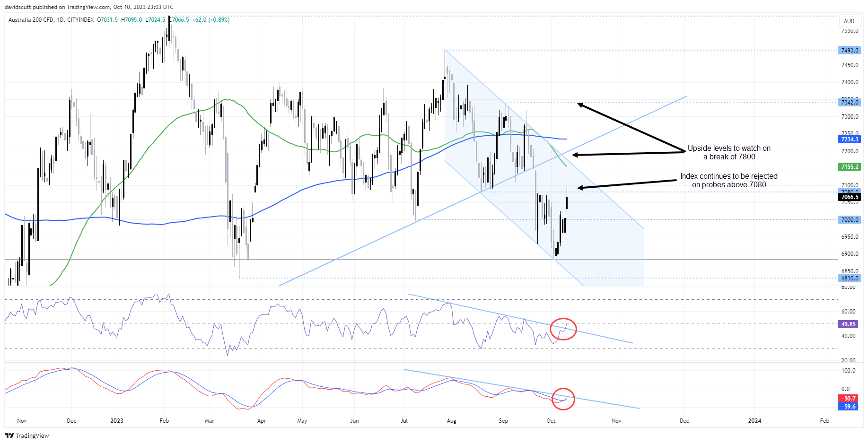868x444 pixels.
Task: Select the 1D interval label
Action: pyautogui.click(x=60, y=20)
